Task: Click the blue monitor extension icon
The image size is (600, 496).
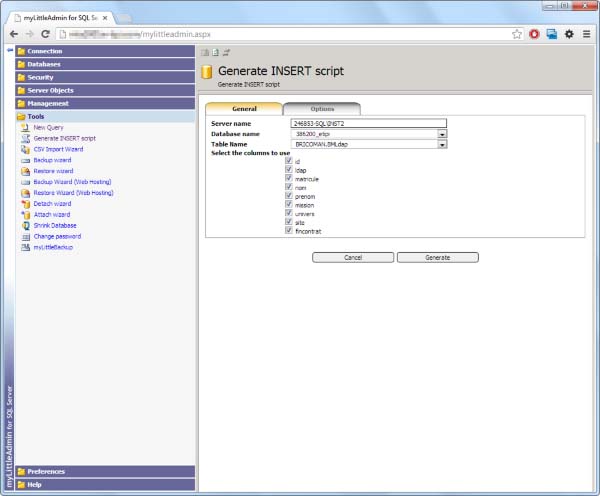Action: tap(551, 34)
